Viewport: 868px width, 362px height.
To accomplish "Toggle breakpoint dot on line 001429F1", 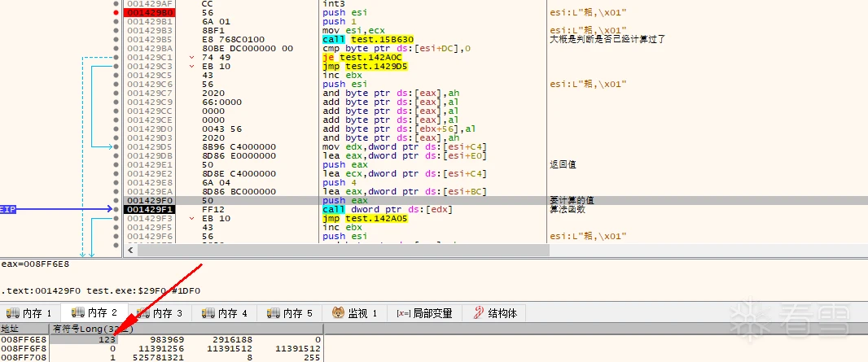I will pyautogui.click(x=117, y=209).
